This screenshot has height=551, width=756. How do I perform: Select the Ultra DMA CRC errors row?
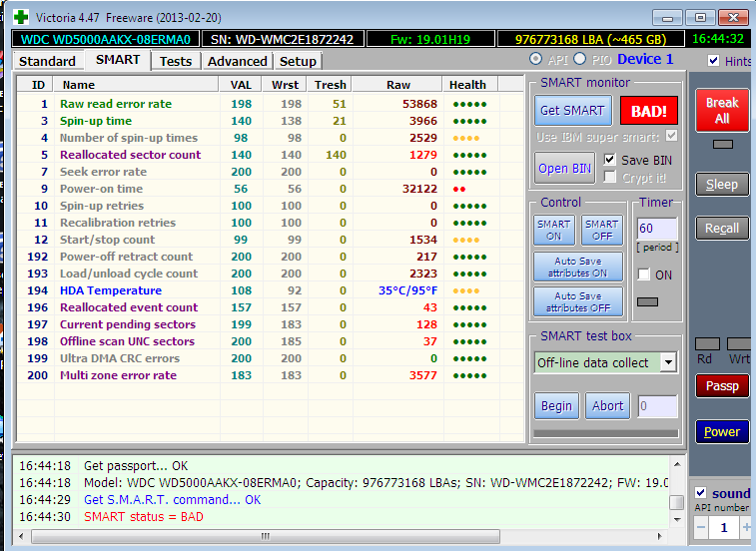click(270, 358)
